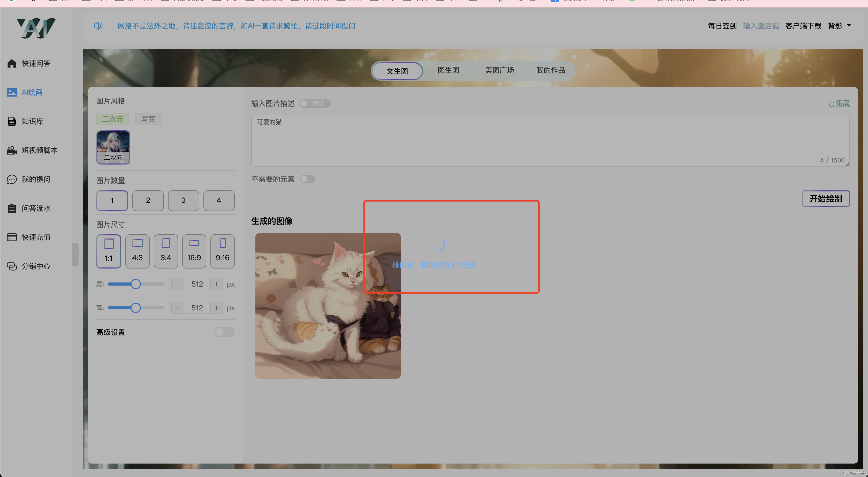Click the 开始绘制 button

[826, 199]
